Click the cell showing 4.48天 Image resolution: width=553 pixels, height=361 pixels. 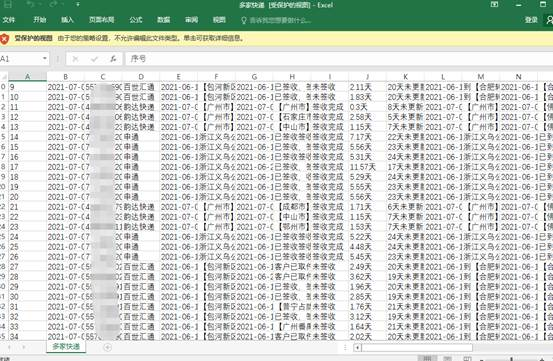367,247
